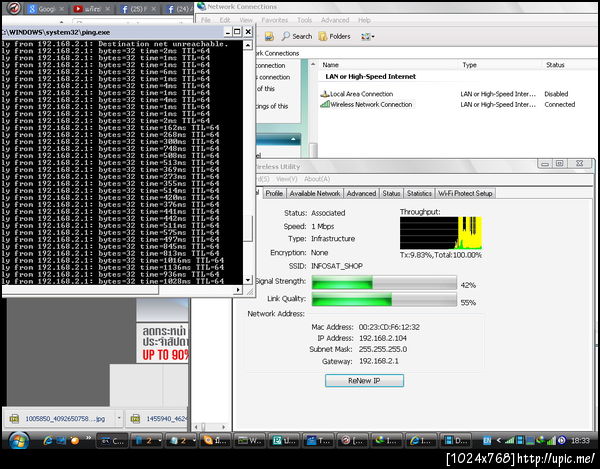This screenshot has width=600, height=469.
Task: Click the ping window horizontal scroll-right arrow
Action: [x=238, y=290]
